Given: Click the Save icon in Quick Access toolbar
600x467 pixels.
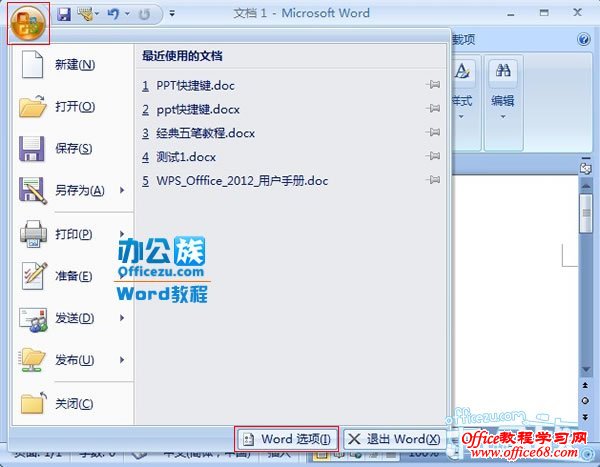Looking at the screenshot, I should click(64, 14).
